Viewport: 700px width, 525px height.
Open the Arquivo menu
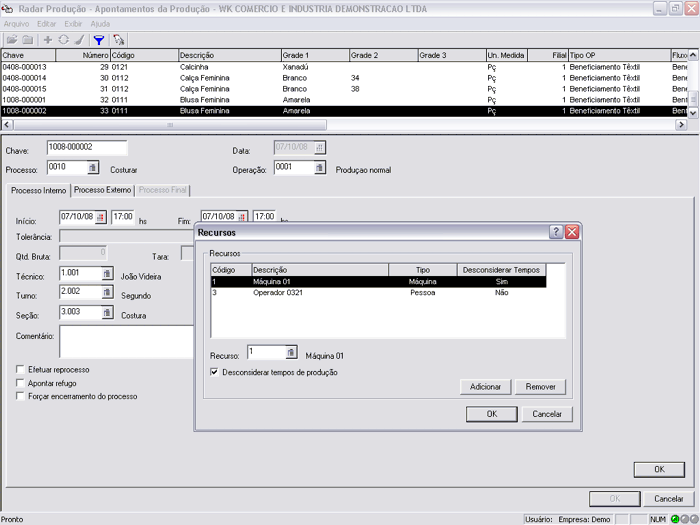(x=16, y=22)
